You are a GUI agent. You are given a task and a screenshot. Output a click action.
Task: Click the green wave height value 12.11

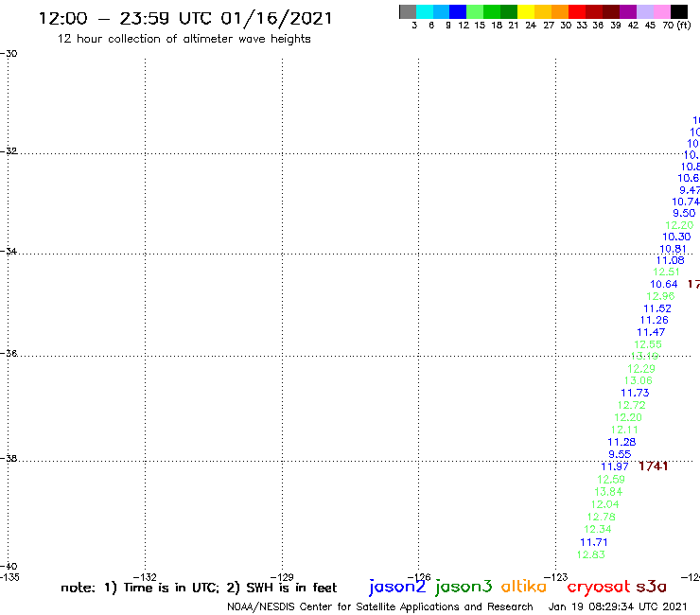point(624,430)
